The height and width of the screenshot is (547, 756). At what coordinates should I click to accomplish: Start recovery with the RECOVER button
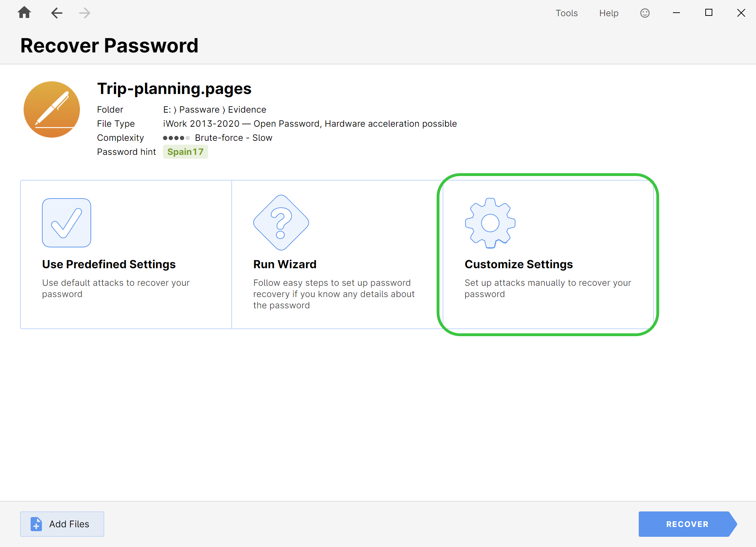tap(688, 524)
